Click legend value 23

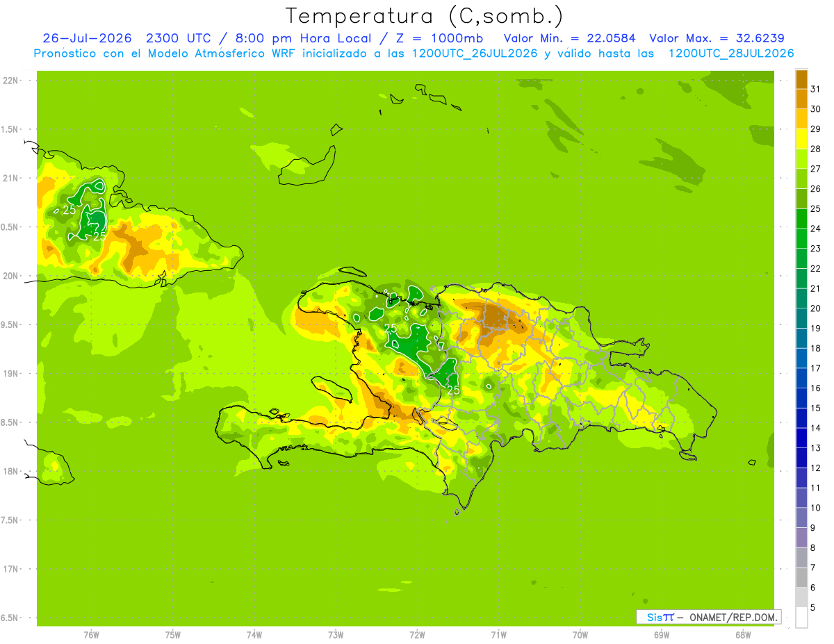click(x=815, y=249)
